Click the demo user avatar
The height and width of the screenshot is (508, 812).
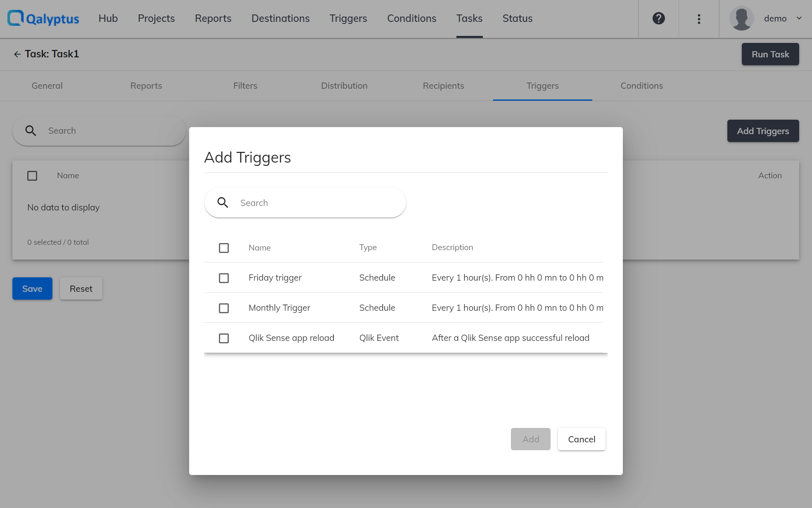[x=742, y=19]
